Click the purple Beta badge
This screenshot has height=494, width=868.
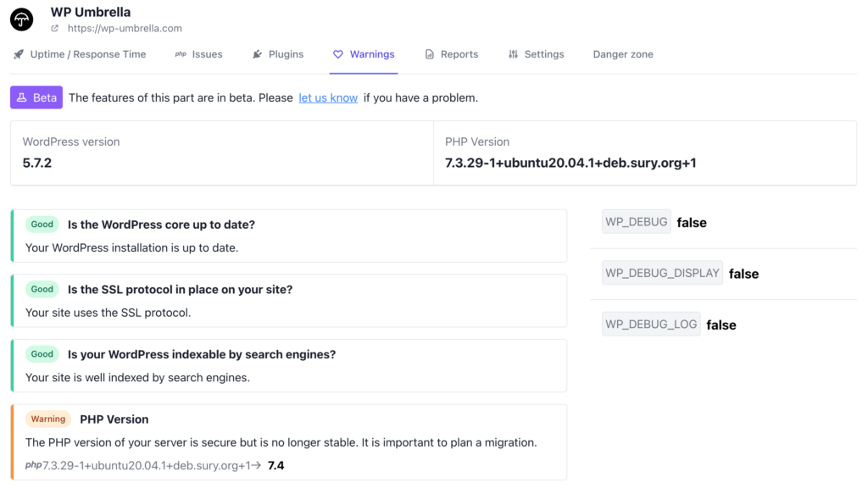36,97
